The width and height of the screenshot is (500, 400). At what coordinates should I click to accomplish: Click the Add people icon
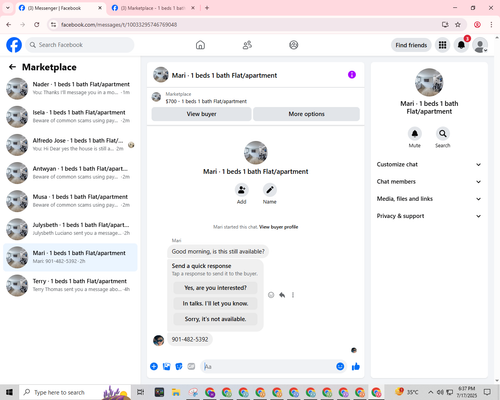pyautogui.click(x=241, y=190)
